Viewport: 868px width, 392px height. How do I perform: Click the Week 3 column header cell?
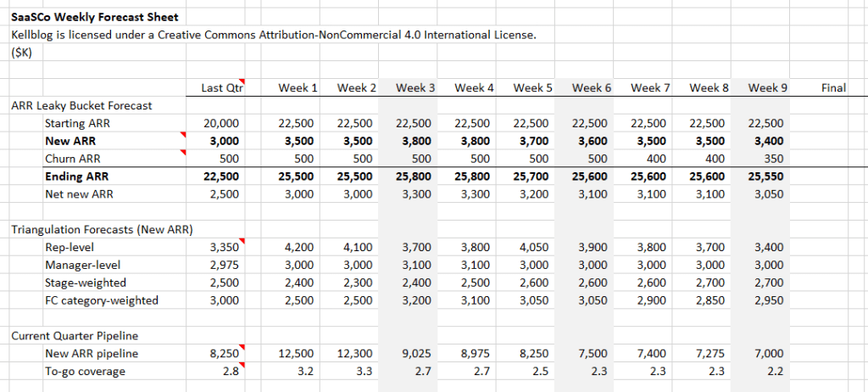pos(415,87)
